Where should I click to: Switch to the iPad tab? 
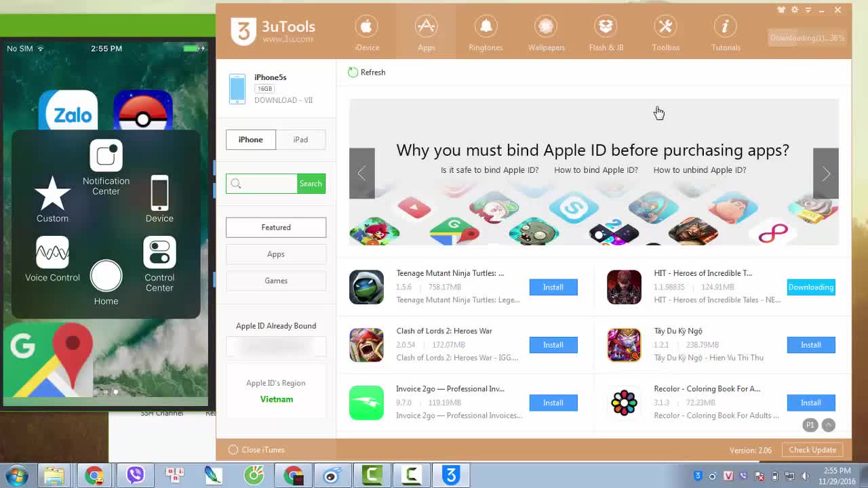[300, 140]
